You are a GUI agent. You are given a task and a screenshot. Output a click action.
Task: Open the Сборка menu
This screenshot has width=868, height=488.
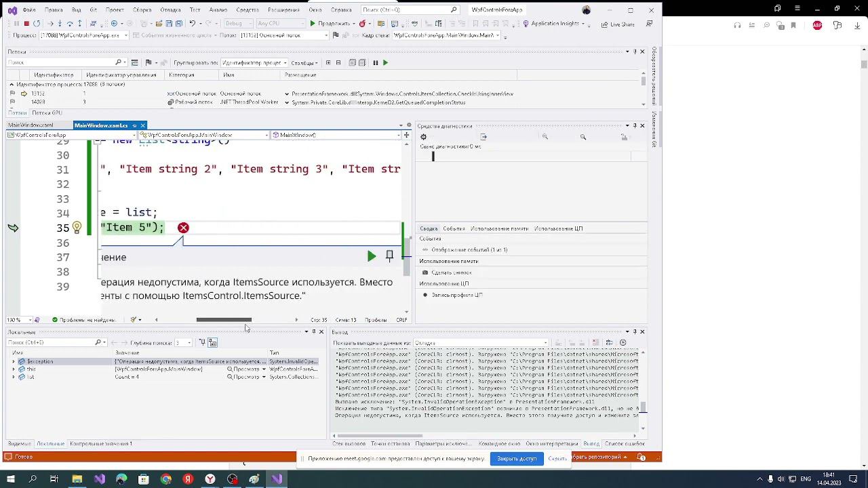(x=142, y=10)
